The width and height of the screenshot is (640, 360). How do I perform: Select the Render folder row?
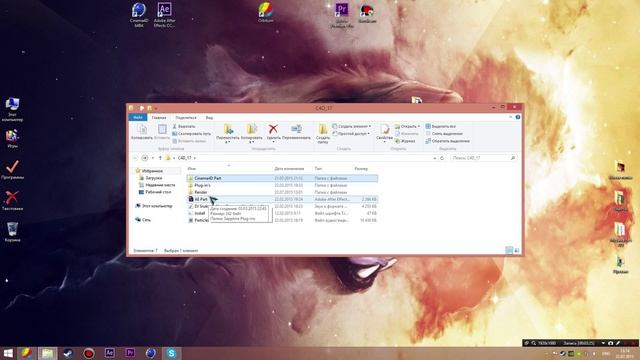pyautogui.click(x=282, y=192)
